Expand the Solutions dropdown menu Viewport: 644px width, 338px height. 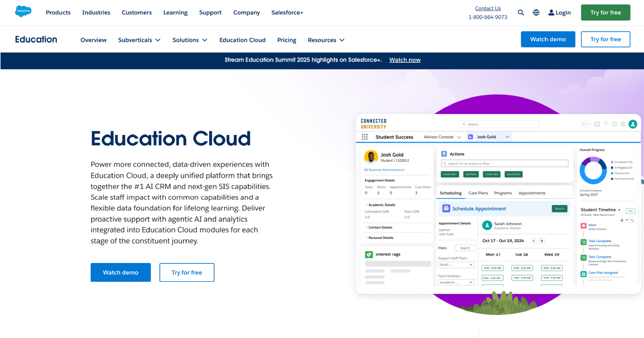[x=190, y=40]
